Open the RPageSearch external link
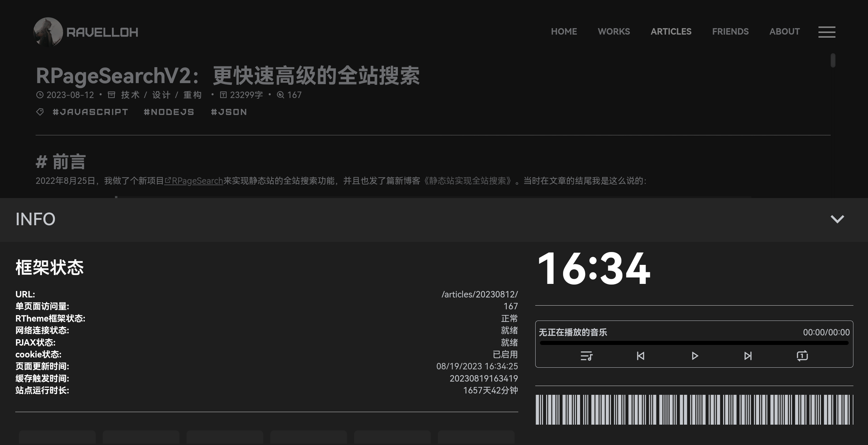This screenshot has height=445, width=868. pos(194,181)
